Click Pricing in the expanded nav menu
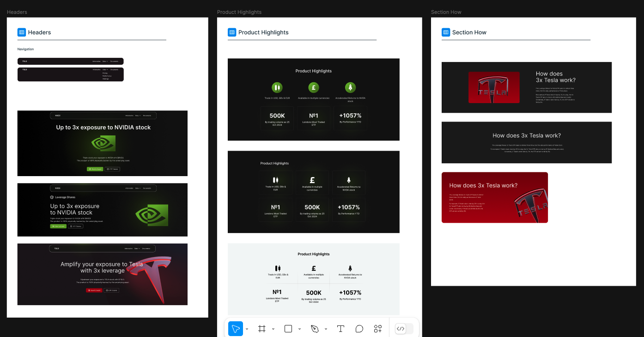Screen dimensions: 644x337 (105, 73)
